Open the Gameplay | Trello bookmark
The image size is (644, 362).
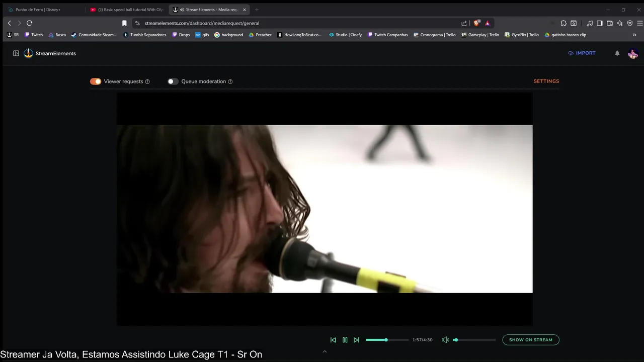point(480,35)
